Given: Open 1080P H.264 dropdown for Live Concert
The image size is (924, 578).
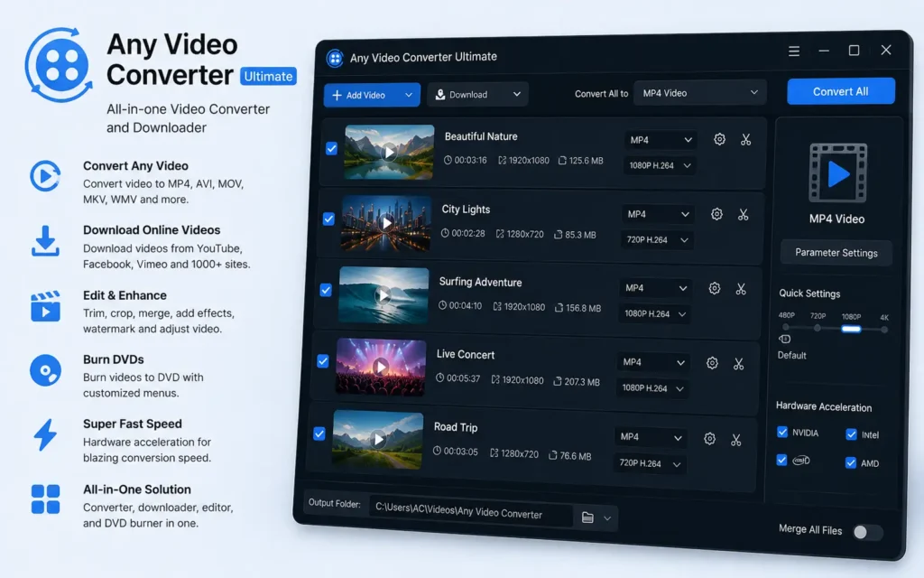Looking at the screenshot, I should (x=651, y=388).
